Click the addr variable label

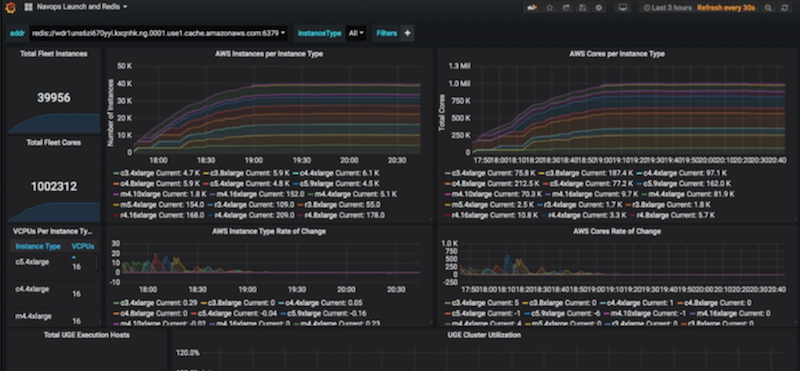[17, 33]
